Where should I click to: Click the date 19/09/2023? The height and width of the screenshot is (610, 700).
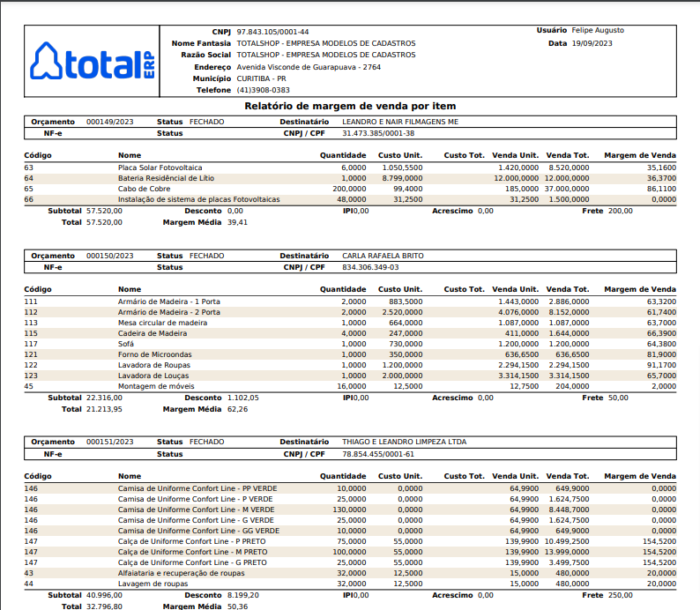[592, 44]
